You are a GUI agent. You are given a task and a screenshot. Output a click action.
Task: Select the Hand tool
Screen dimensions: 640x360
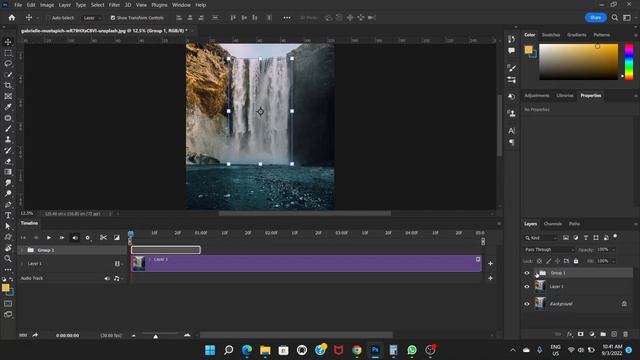click(8, 247)
